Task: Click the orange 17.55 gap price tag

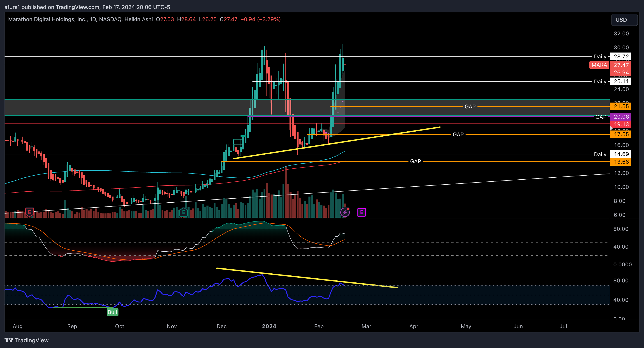Action: [x=621, y=134]
